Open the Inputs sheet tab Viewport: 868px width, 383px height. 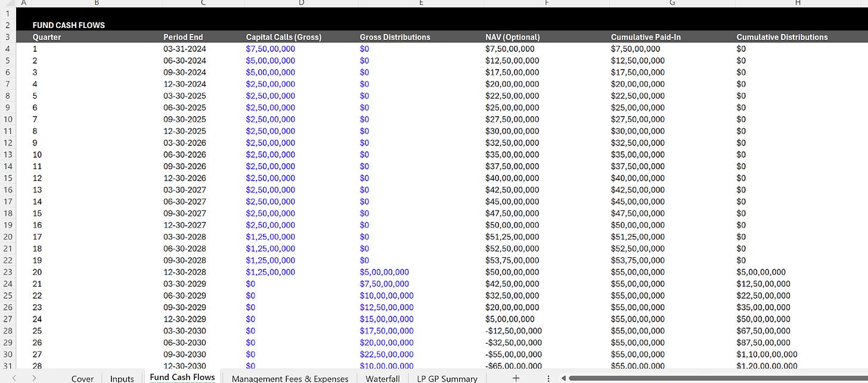point(122,378)
